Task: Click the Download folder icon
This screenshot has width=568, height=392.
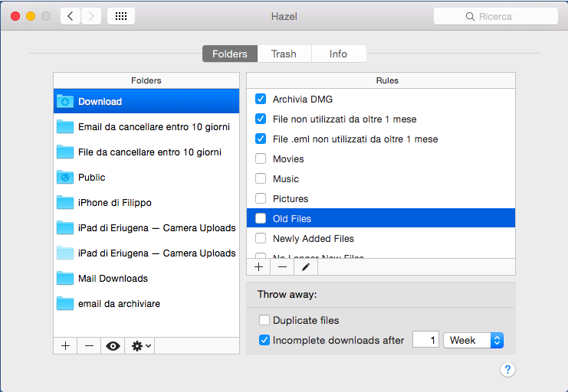Action: (65, 101)
